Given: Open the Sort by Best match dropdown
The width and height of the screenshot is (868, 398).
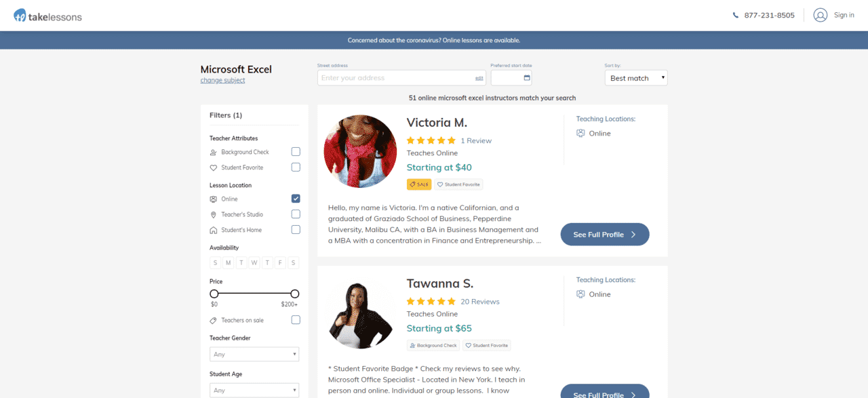Looking at the screenshot, I should tap(636, 78).
